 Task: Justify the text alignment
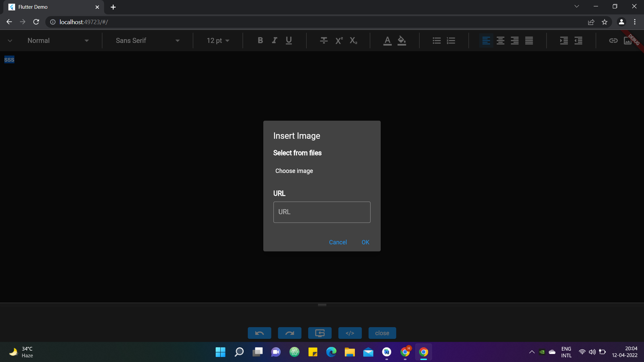tap(529, 41)
